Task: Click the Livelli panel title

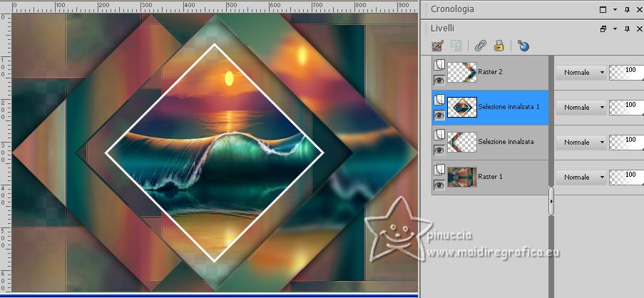Action: [x=442, y=29]
